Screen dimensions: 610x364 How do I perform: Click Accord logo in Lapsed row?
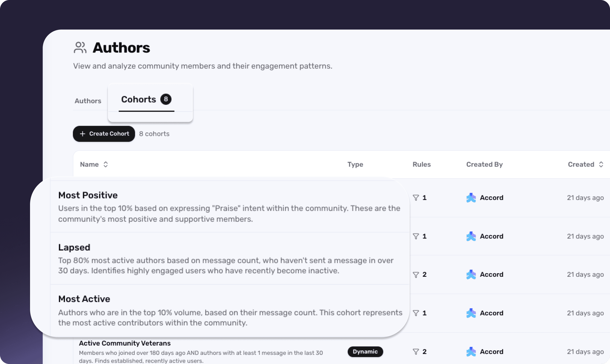pos(471,236)
